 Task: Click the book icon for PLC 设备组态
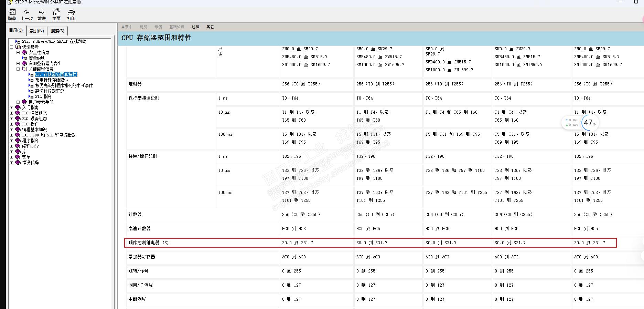tap(18, 119)
